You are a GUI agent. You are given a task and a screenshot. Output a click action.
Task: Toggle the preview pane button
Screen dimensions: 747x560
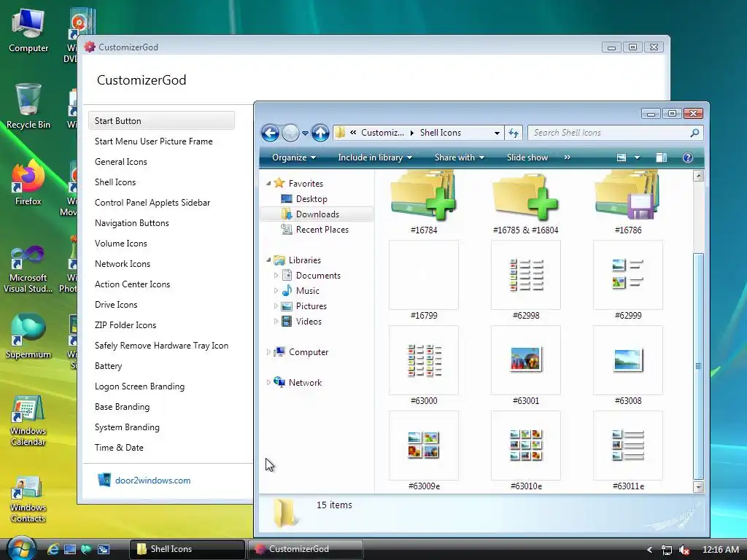[661, 157]
